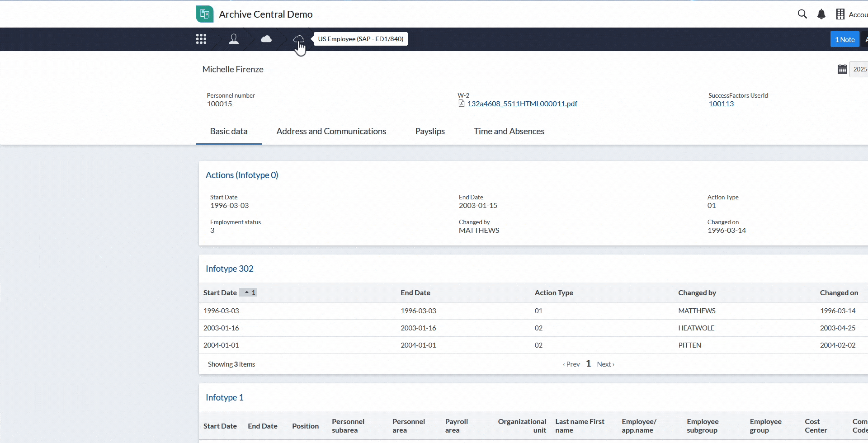Sort Infotype 302 by Changed on column
The image size is (868, 443).
pos(839,292)
